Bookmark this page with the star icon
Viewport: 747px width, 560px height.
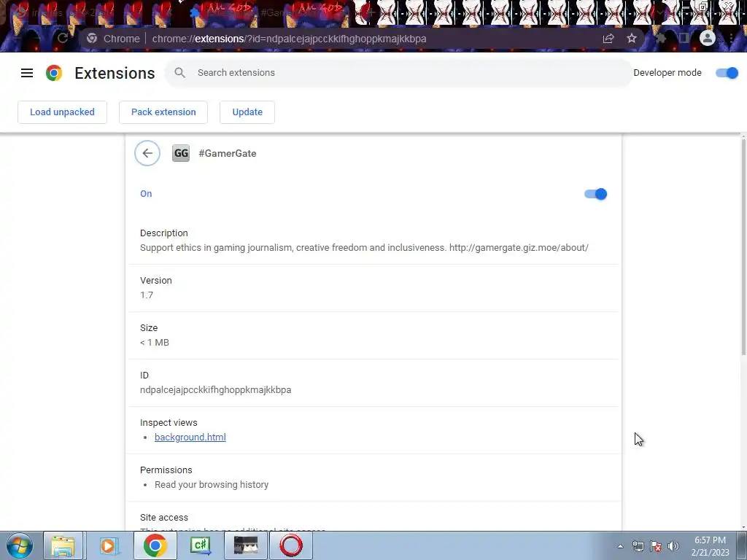coord(632,39)
